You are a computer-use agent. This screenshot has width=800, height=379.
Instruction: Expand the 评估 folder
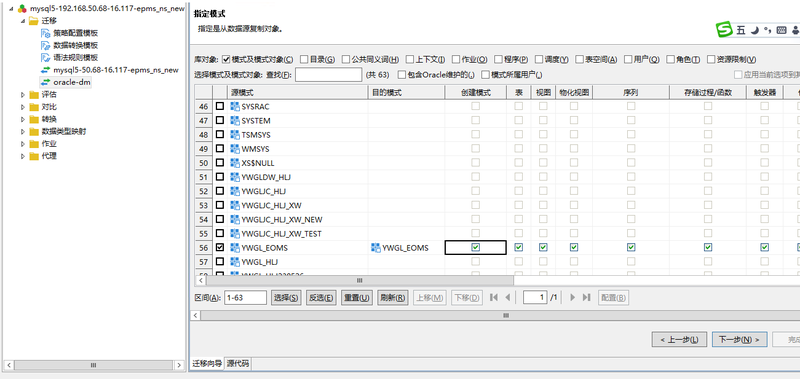pos(22,94)
